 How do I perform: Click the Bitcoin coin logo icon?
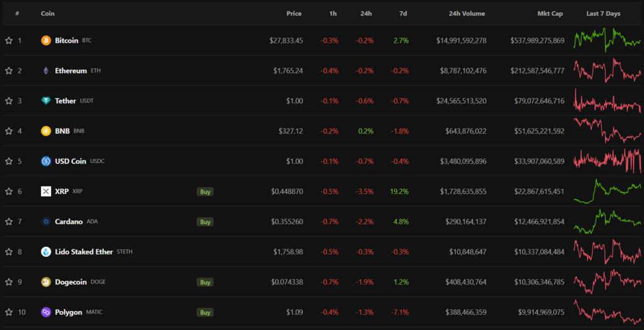(46, 40)
